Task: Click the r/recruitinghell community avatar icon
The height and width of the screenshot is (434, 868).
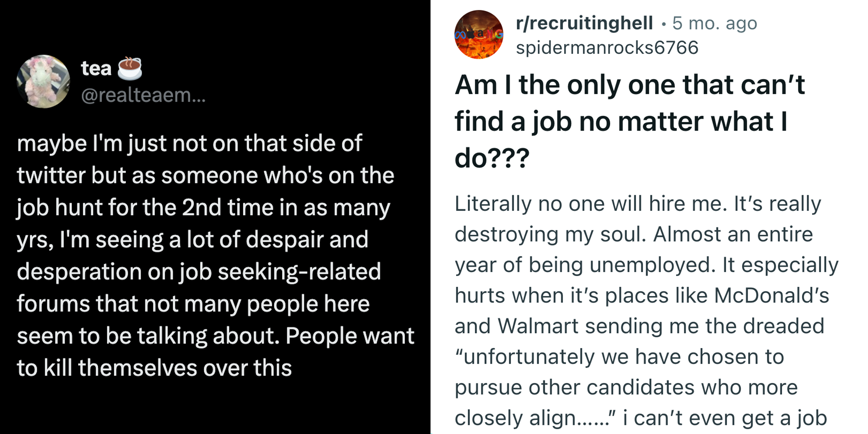Action: (479, 35)
